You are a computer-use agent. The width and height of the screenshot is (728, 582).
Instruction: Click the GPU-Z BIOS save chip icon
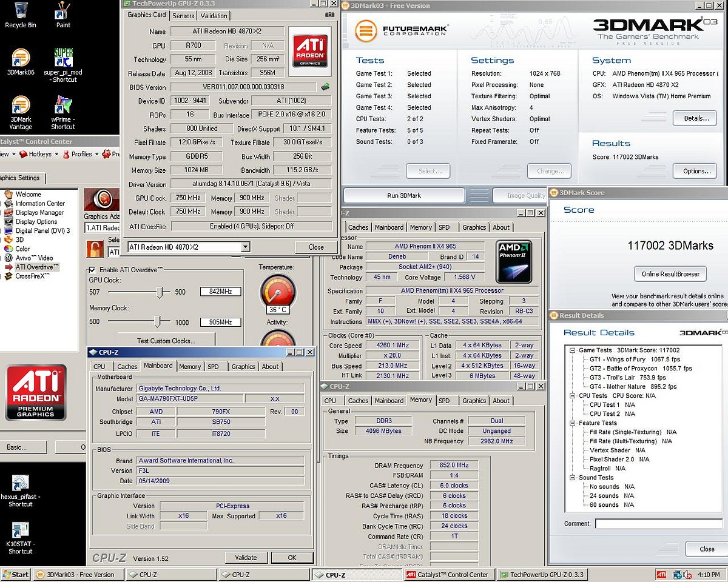pyautogui.click(x=325, y=87)
